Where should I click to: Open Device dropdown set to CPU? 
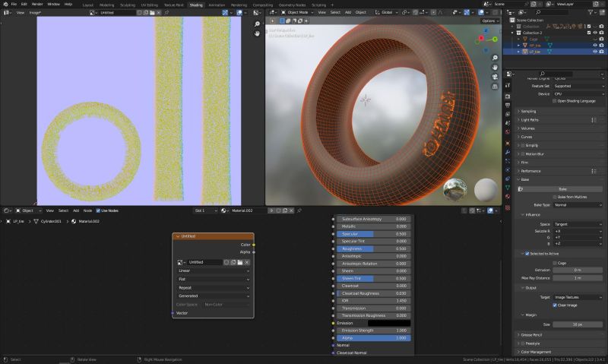click(578, 94)
